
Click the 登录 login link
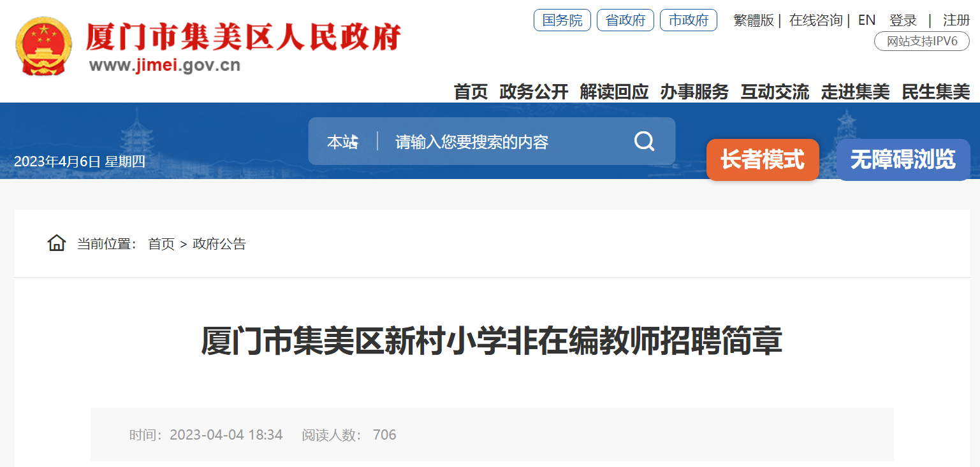tap(903, 20)
